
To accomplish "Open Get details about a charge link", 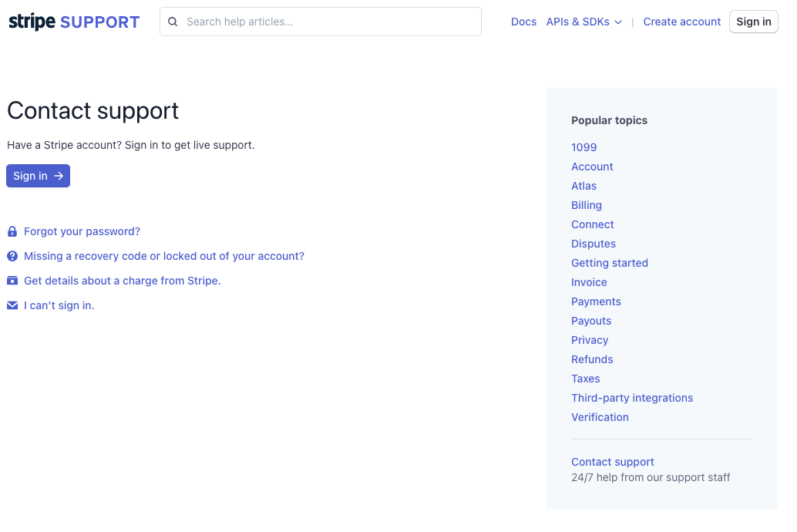I will click(x=123, y=281).
